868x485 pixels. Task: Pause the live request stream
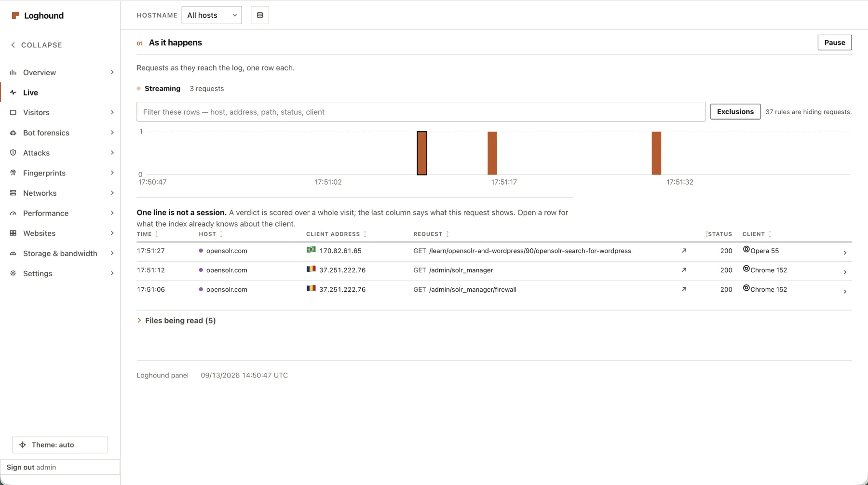coord(834,42)
